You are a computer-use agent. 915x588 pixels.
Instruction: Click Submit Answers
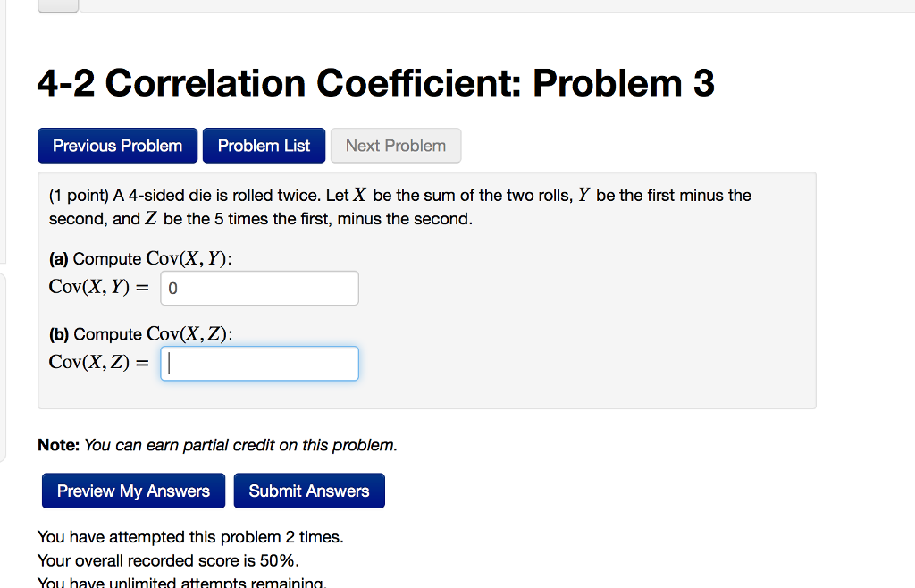309,490
